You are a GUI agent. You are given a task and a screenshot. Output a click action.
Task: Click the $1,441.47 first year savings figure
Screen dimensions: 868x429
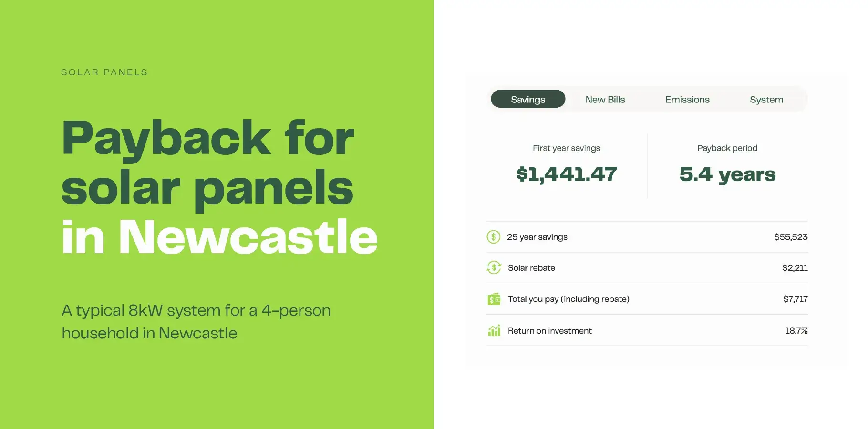point(566,174)
